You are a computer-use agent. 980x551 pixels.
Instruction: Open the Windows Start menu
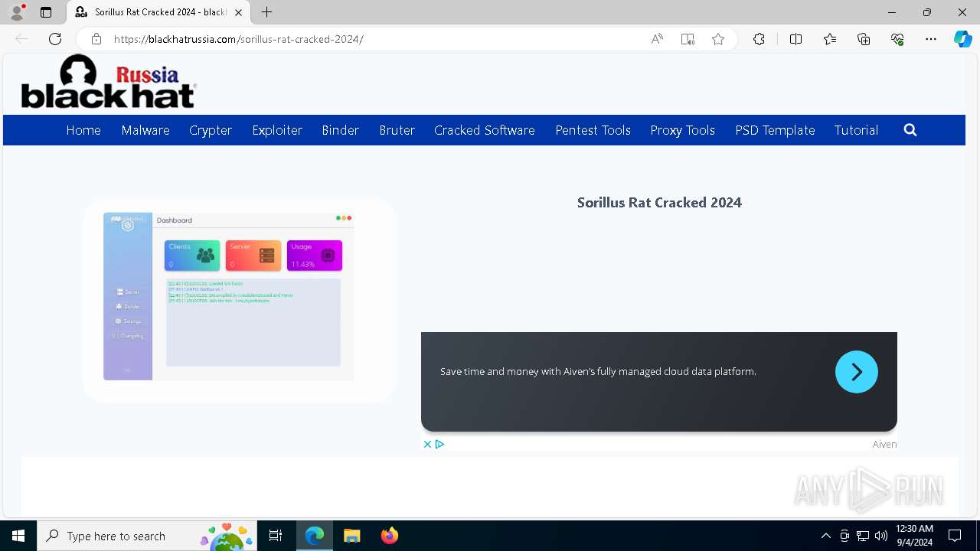tap(18, 536)
